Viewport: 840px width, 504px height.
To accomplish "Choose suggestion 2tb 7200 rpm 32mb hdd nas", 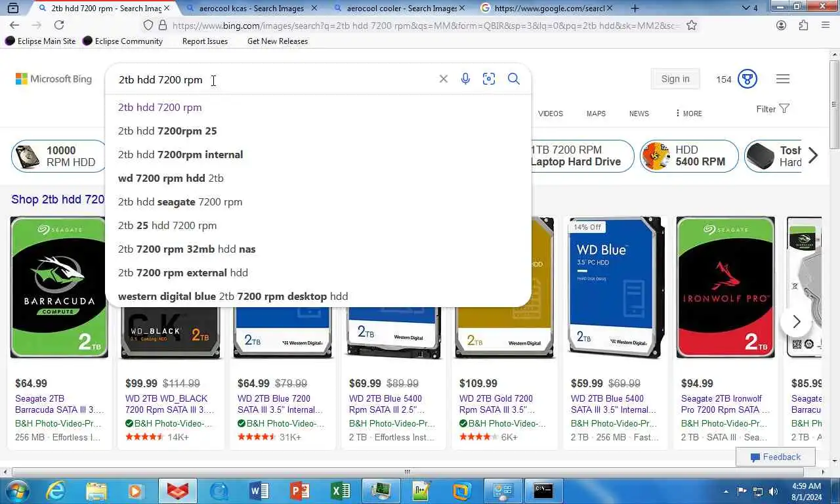I will [x=318, y=249].
